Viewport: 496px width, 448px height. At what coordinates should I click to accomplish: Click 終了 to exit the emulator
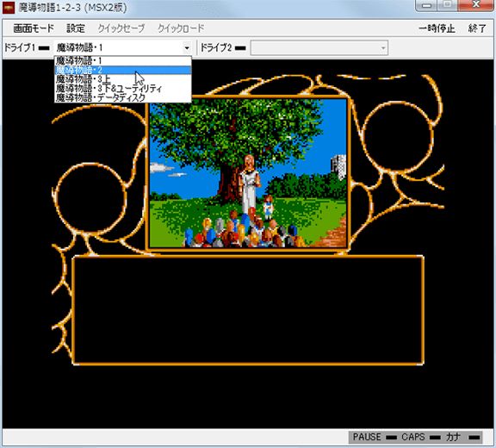477,28
